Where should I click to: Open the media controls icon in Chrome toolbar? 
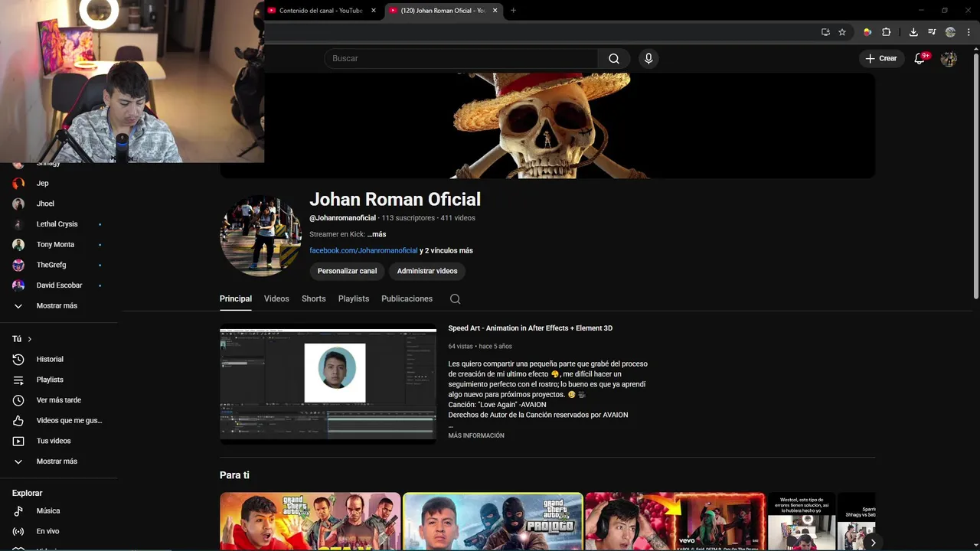932,32
